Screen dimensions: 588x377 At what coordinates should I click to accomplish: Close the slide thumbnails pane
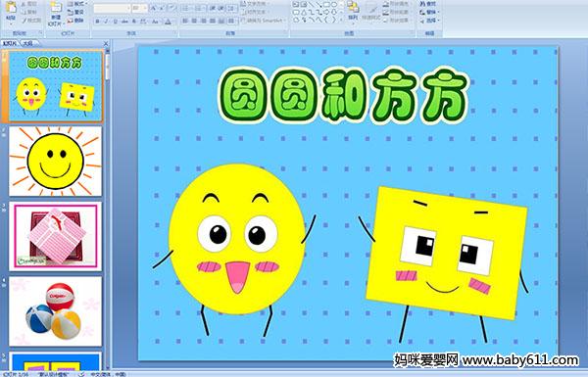pyautogui.click(x=106, y=43)
